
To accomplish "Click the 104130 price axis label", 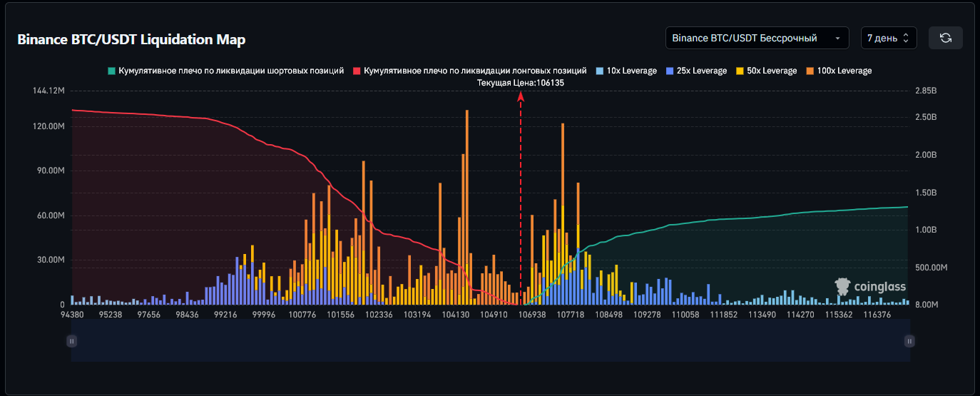I will (x=456, y=315).
